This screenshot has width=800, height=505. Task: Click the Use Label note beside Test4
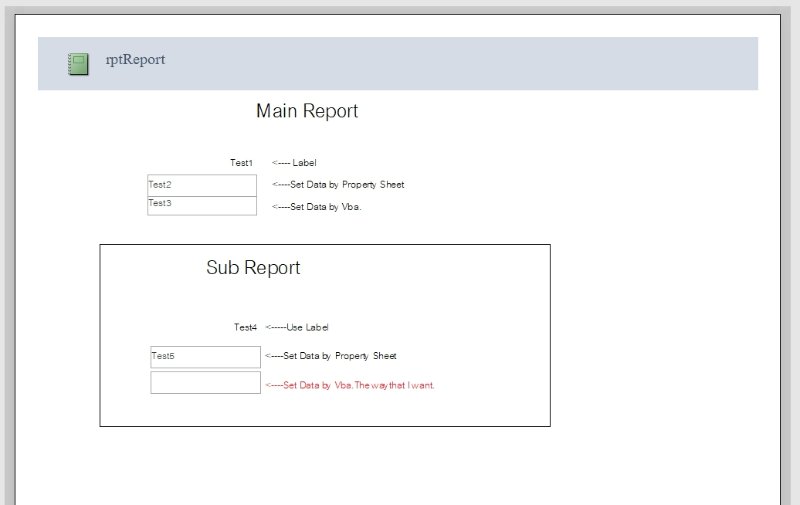click(297, 327)
